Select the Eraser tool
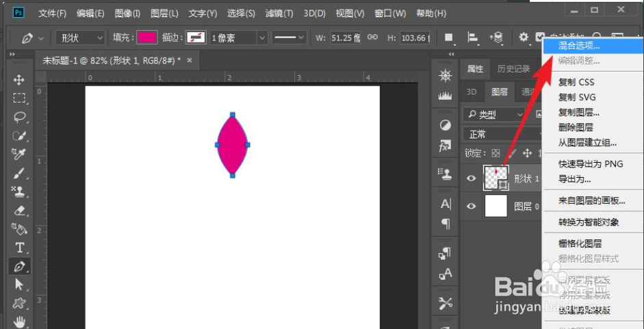This screenshot has height=329, width=644. (19, 210)
